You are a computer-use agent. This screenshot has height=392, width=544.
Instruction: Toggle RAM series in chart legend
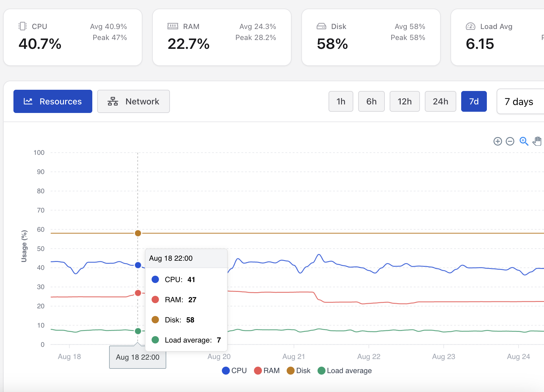click(267, 371)
